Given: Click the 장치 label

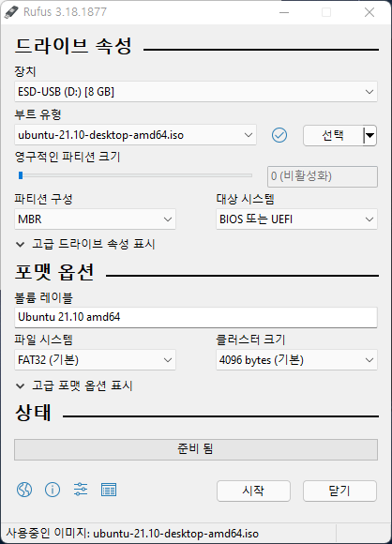Looking at the screenshot, I should (x=25, y=71).
